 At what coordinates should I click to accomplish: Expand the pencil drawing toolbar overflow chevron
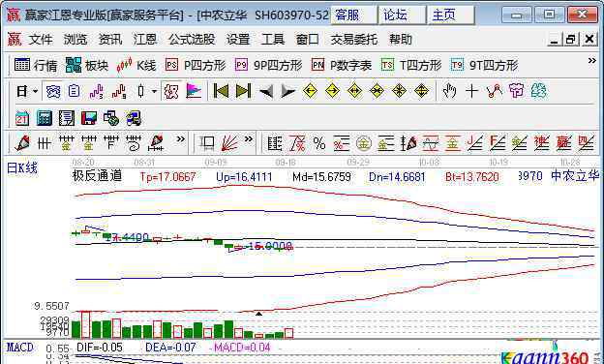[180, 139]
